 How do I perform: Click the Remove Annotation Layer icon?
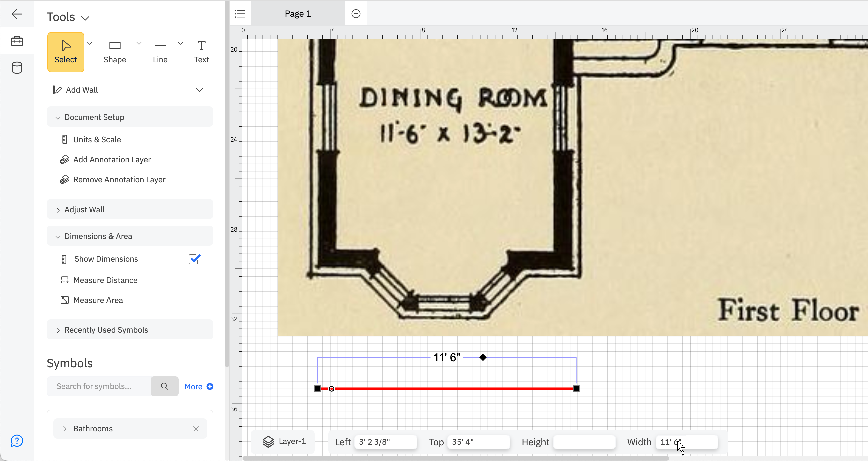(64, 180)
